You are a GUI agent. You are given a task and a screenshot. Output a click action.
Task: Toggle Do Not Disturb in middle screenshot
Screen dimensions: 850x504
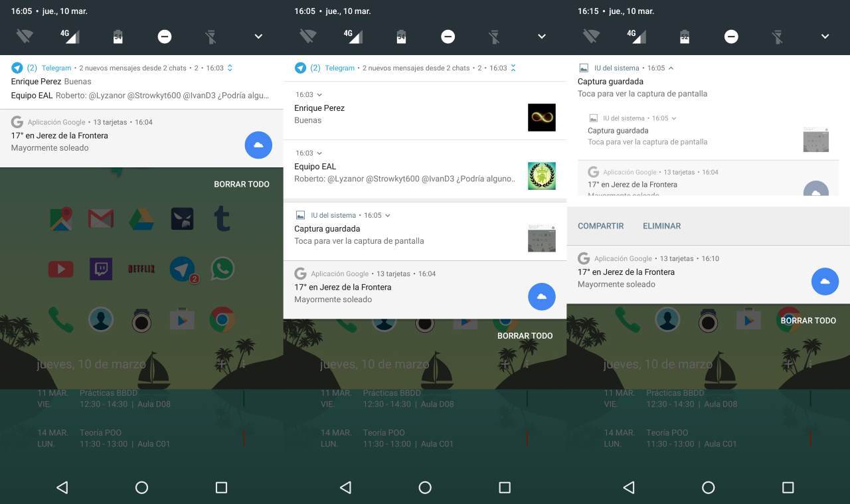pyautogui.click(x=448, y=37)
